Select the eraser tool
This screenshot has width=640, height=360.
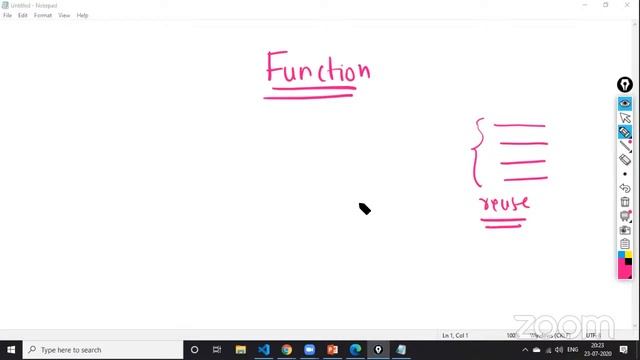pyautogui.click(x=624, y=160)
